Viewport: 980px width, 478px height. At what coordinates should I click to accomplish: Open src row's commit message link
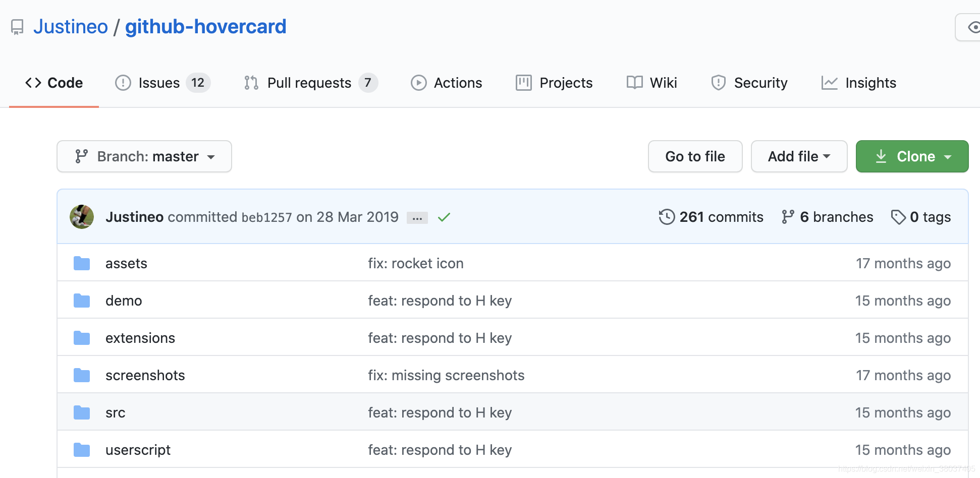(440, 412)
